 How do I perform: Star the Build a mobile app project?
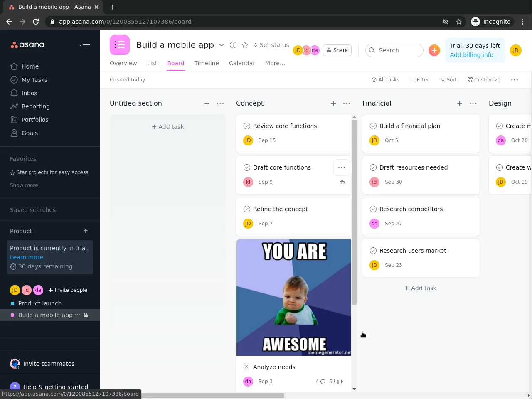tap(245, 45)
